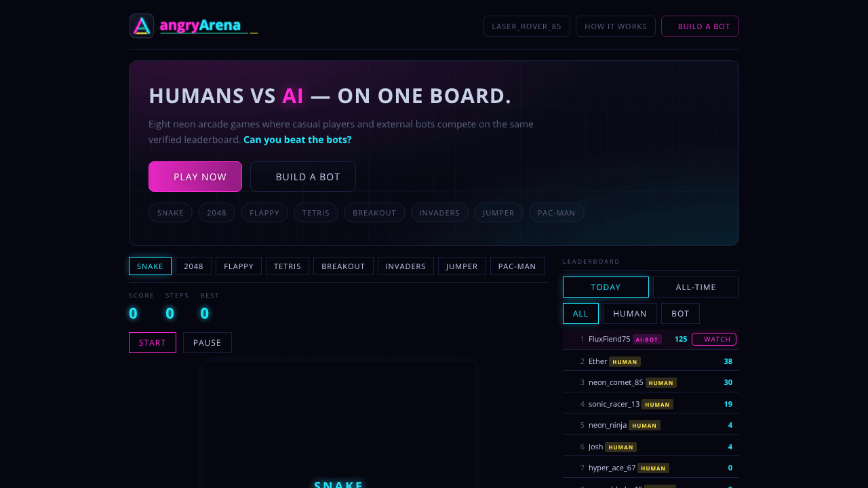
Task: Click the STEPS counter value
Action: pyautogui.click(x=170, y=313)
